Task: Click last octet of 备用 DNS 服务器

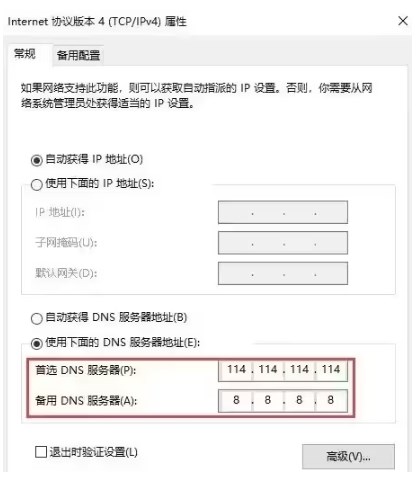Action: tap(331, 400)
